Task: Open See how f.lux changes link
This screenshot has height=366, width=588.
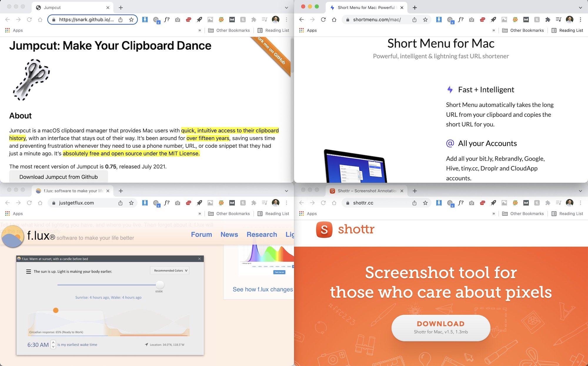Action: click(263, 289)
